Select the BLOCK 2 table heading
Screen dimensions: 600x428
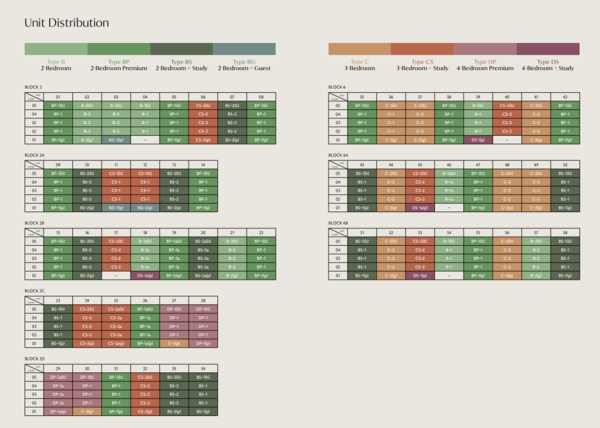pos(33,88)
